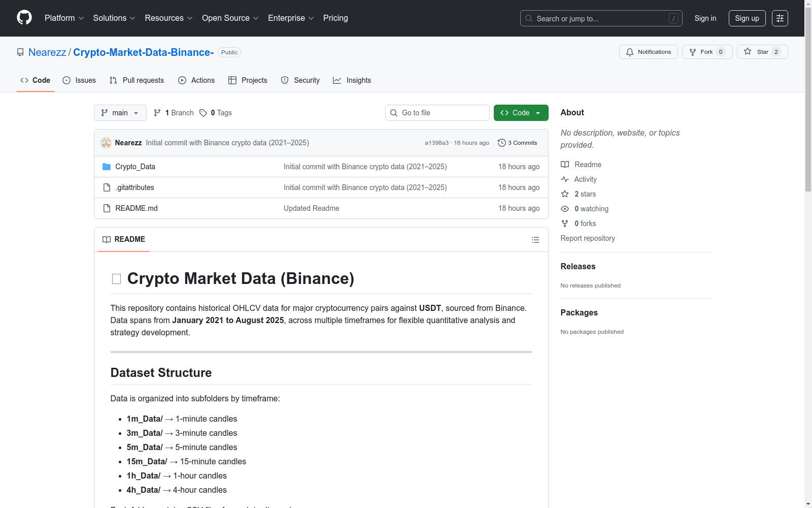Fork the repository
This screenshot has width=812, height=508.
[x=707, y=52]
